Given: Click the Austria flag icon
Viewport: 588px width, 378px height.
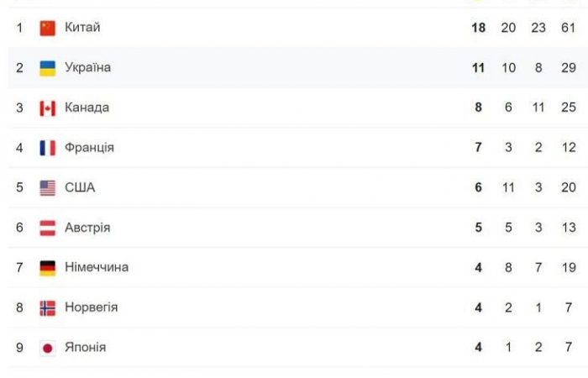Looking at the screenshot, I should tap(48, 228).
